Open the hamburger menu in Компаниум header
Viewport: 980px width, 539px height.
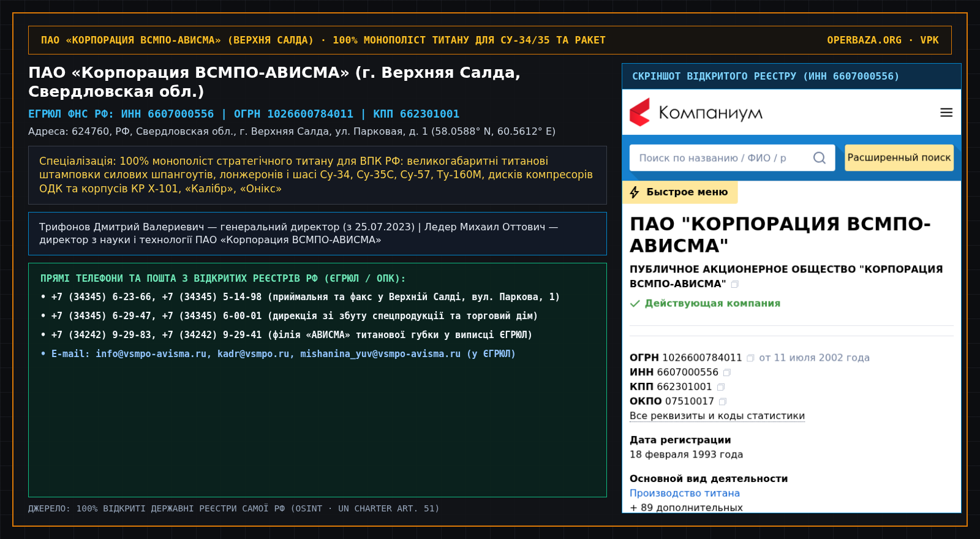[946, 113]
